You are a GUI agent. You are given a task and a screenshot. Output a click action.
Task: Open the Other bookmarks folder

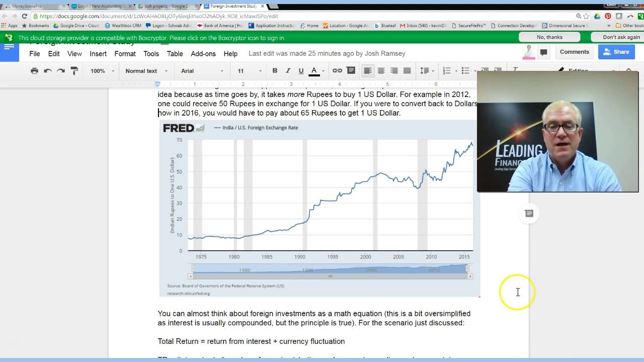[629, 26]
